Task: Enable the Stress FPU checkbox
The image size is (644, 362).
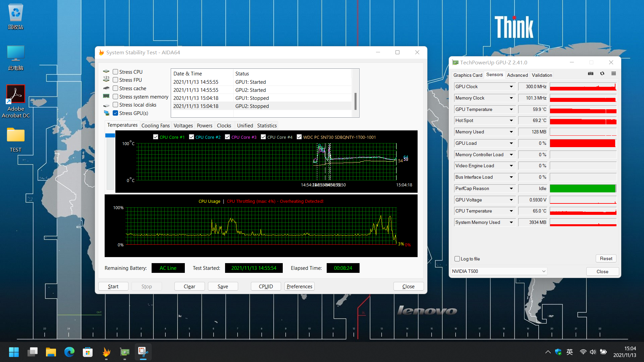Action: pos(115,80)
